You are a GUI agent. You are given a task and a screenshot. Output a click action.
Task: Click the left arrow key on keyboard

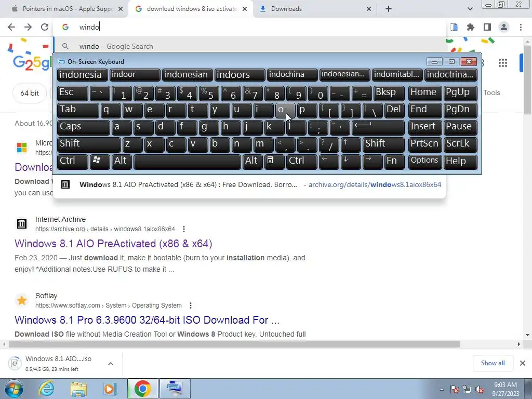(x=329, y=162)
